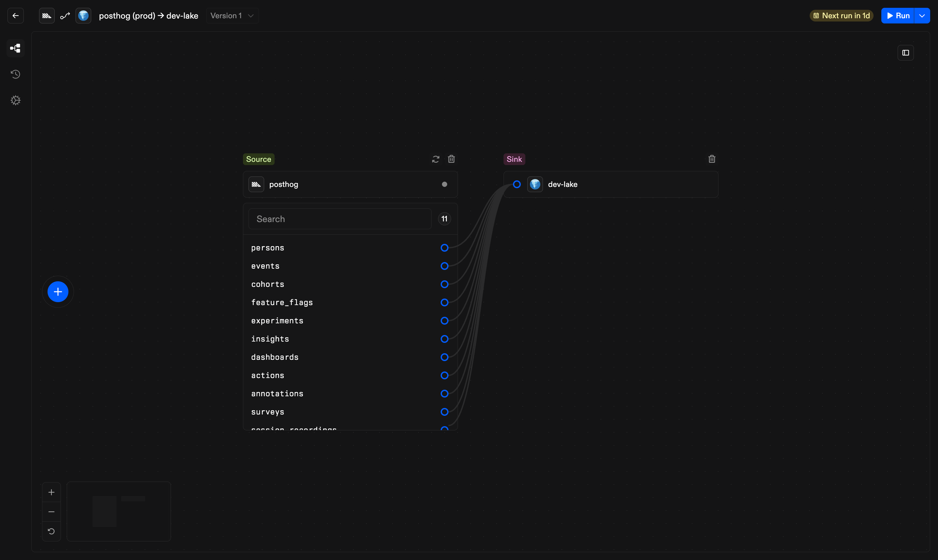The width and height of the screenshot is (938, 560).
Task: Click the dev-lake globe icon in header
Action: pos(83,16)
